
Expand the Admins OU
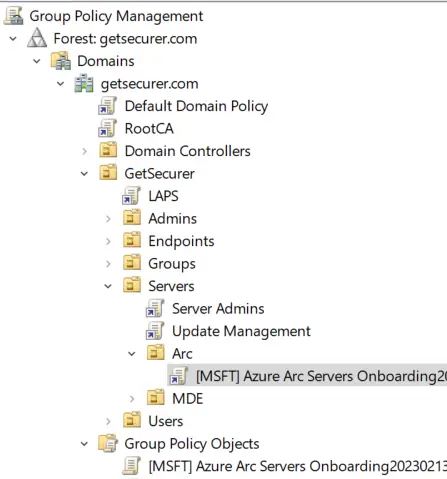(x=108, y=219)
